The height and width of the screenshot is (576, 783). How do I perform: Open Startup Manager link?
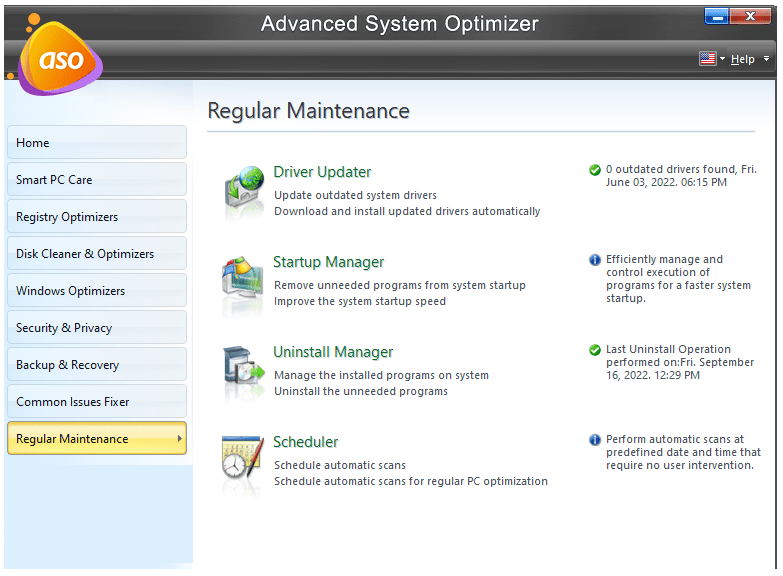click(x=329, y=262)
